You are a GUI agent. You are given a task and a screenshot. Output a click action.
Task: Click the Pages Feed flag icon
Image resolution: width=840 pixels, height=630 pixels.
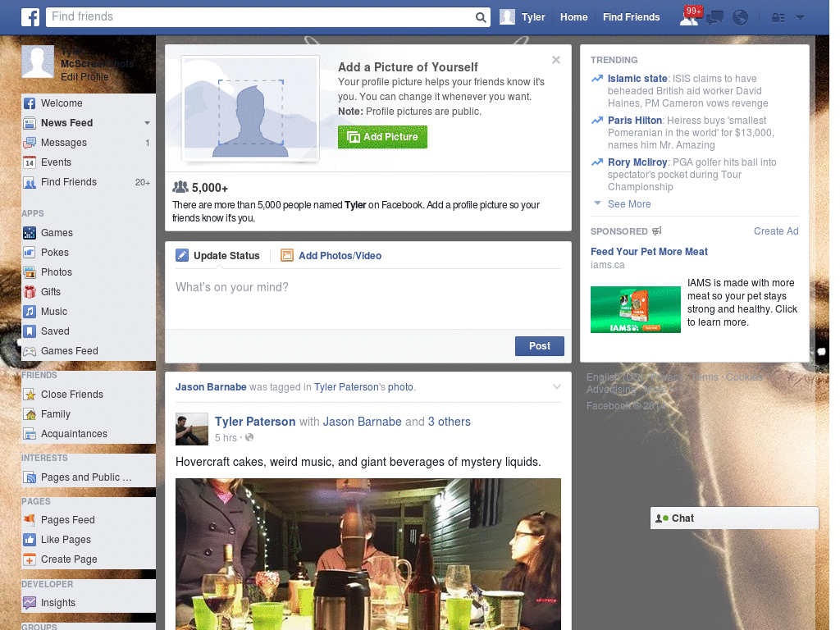[30, 519]
